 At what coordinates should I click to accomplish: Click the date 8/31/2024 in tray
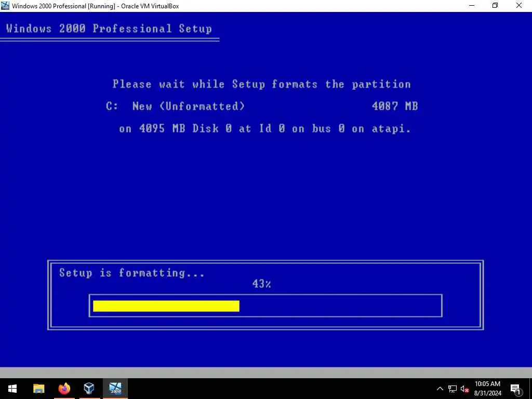point(487,394)
